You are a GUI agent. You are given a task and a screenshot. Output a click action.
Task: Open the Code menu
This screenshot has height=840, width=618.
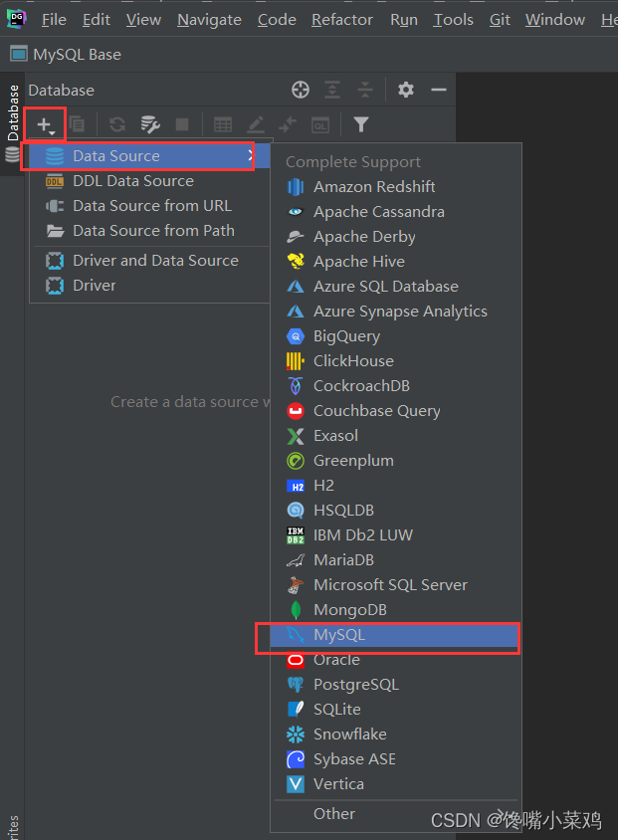coord(277,20)
